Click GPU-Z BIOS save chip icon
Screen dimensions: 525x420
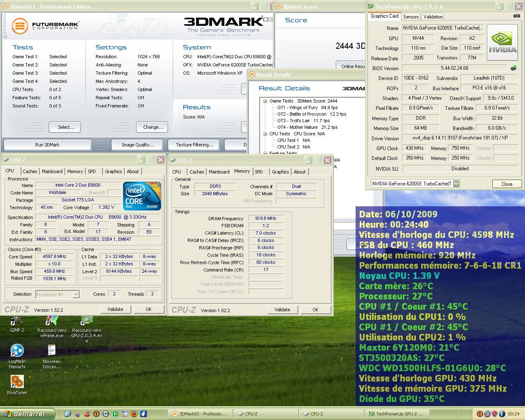pos(513,68)
